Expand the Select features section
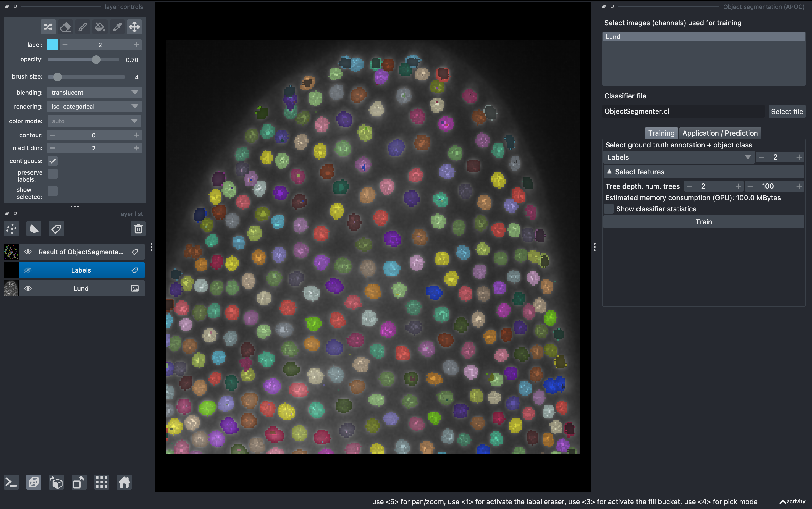The image size is (812, 509). point(639,172)
